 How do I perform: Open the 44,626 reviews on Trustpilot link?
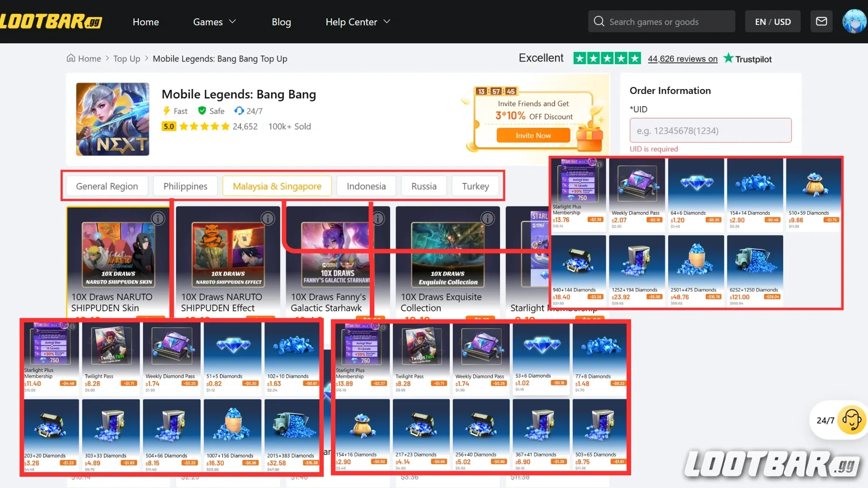[x=682, y=59]
